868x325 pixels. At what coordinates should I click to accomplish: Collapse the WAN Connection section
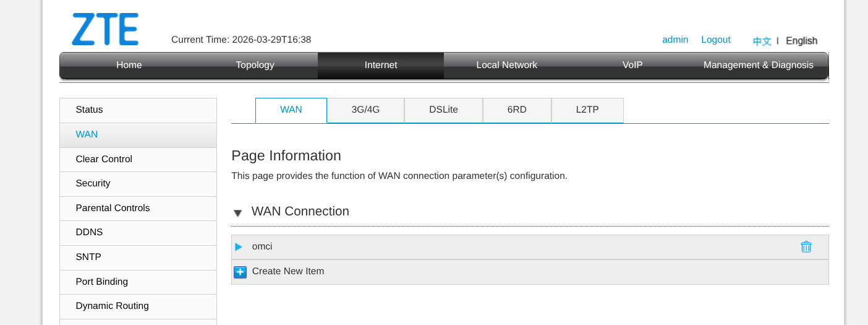[237, 213]
